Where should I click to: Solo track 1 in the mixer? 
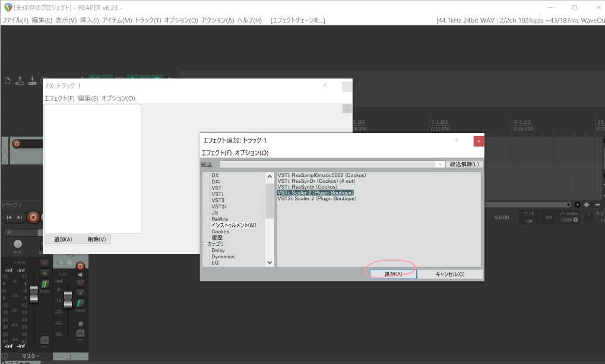click(80, 293)
